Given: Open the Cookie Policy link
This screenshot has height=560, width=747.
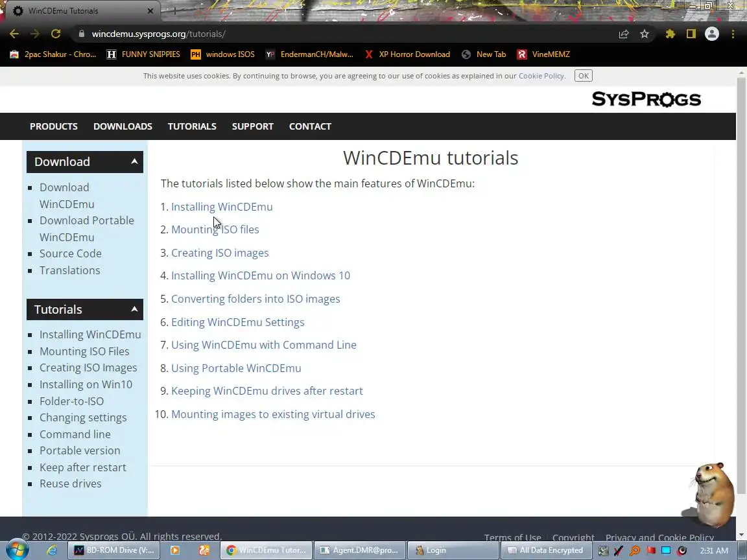Looking at the screenshot, I should coord(541,76).
